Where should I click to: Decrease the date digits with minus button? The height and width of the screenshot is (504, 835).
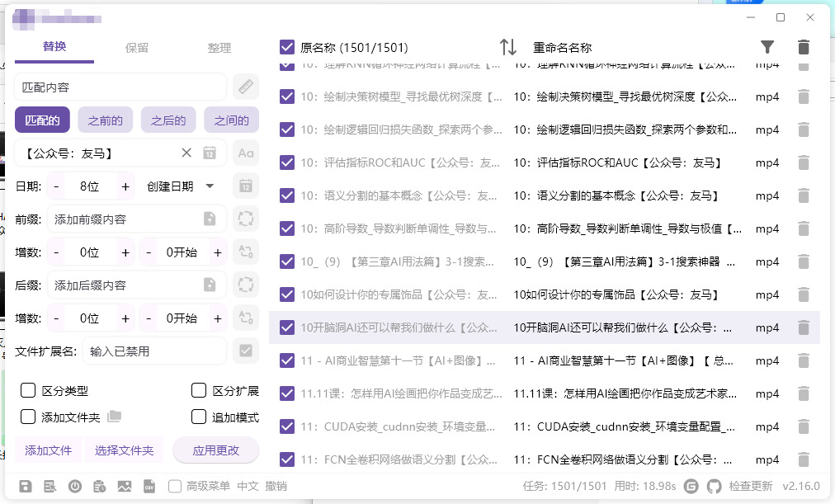click(56, 186)
